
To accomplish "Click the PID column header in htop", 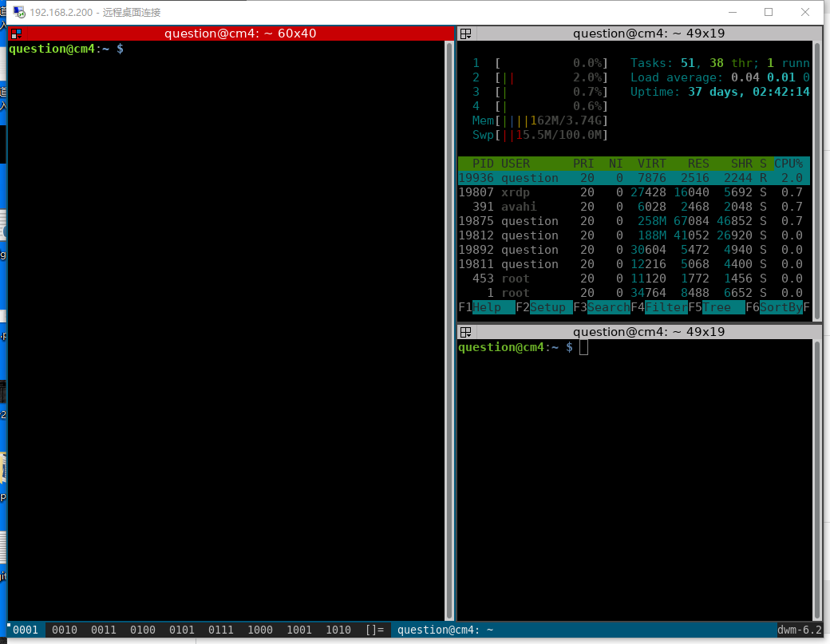I will click(483, 164).
